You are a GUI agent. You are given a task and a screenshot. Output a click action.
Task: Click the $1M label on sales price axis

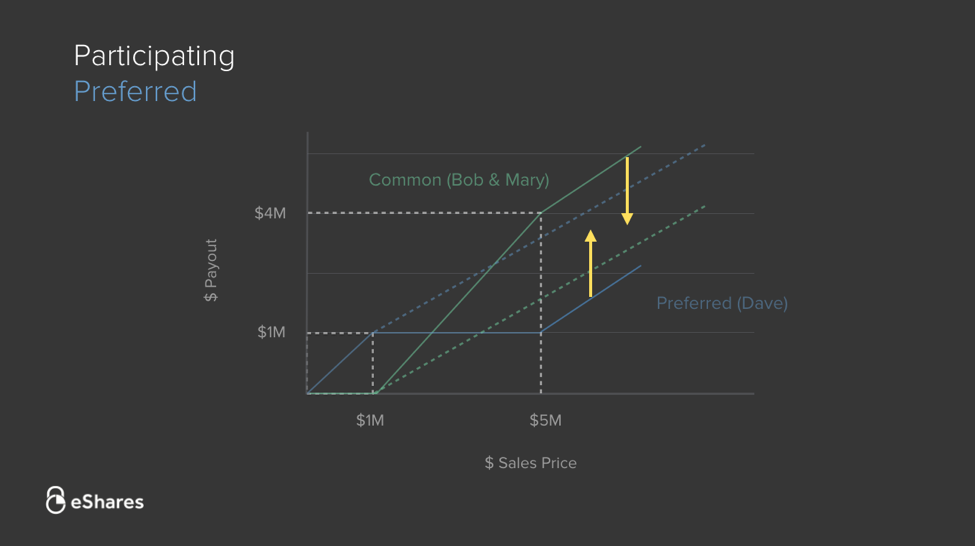pos(370,421)
